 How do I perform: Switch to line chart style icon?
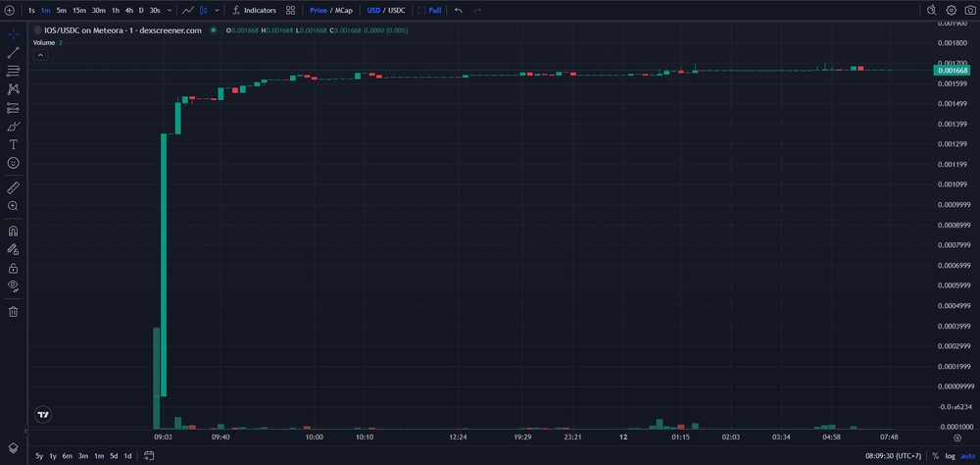tap(187, 10)
